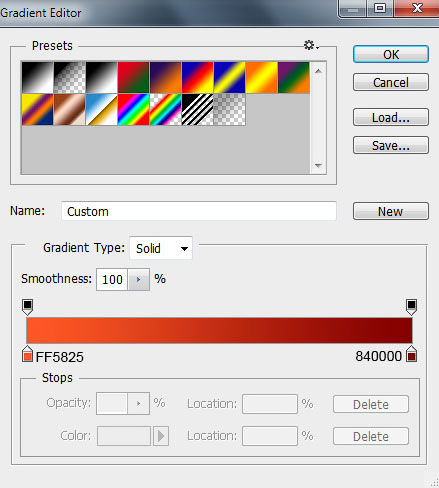Screen dimensions: 439x488
Task: Click the bottom Delete button for color stop
Action: click(x=371, y=436)
